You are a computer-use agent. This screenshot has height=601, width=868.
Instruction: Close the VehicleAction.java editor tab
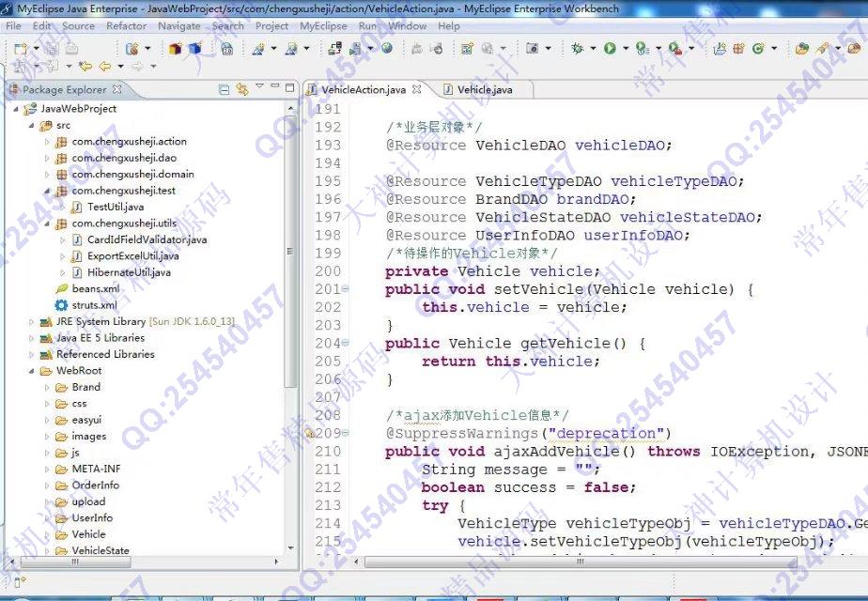[x=417, y=89]
